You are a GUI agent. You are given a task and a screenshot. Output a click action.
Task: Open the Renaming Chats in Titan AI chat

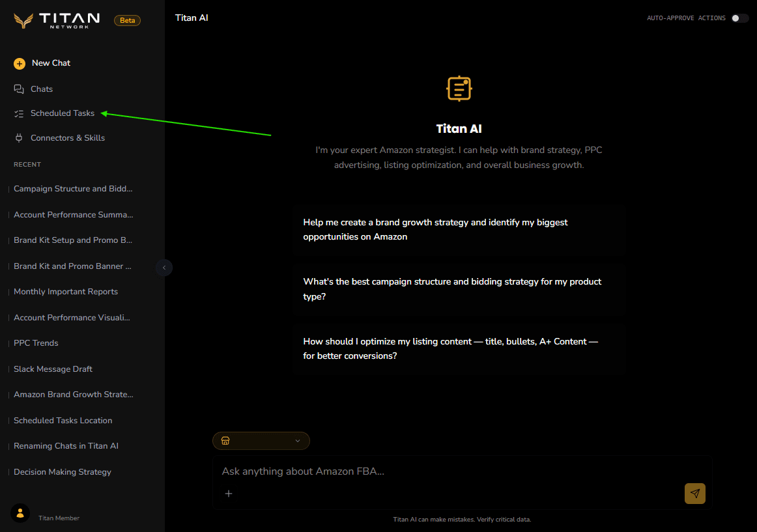point(66,446)
